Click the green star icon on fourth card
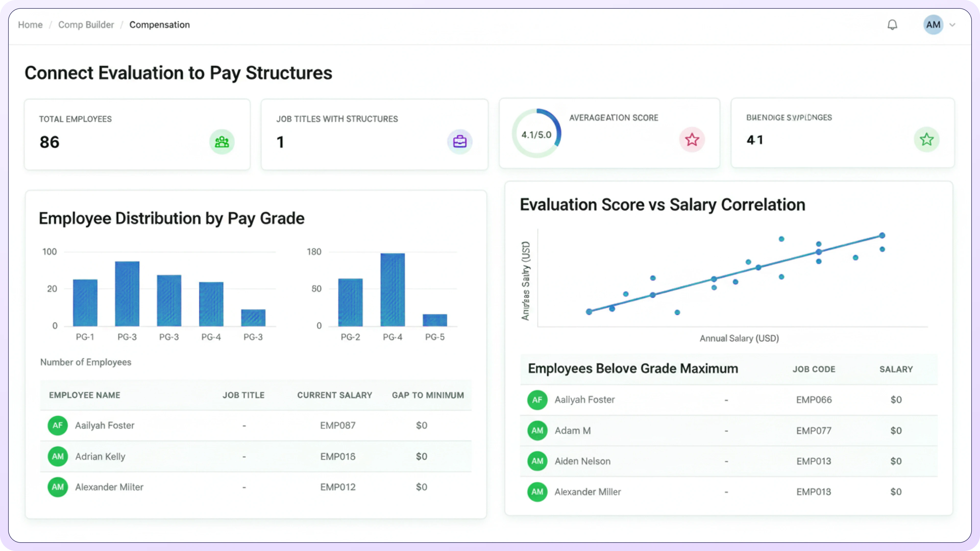Screen dimensions: 980x551 tap(926, 140)
